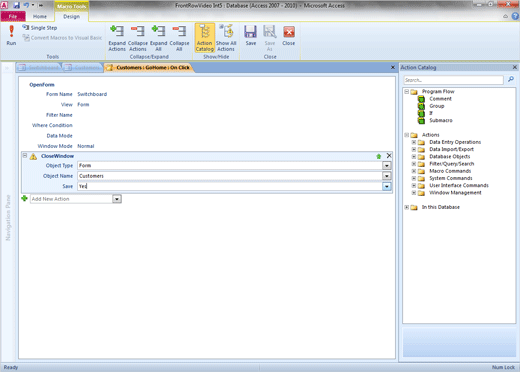Delete the CloseWindow action
Screen dimensions: 520x372
click(x=389, y=156)
